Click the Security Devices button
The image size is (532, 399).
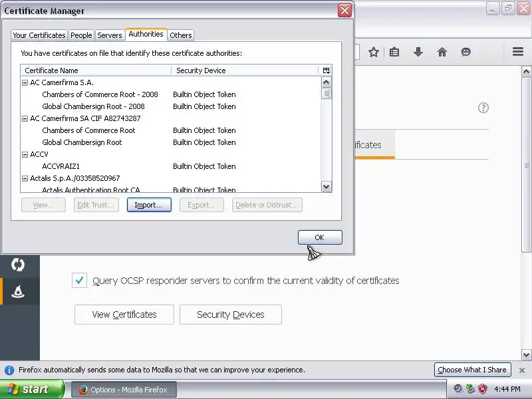(x=231, y=315)
